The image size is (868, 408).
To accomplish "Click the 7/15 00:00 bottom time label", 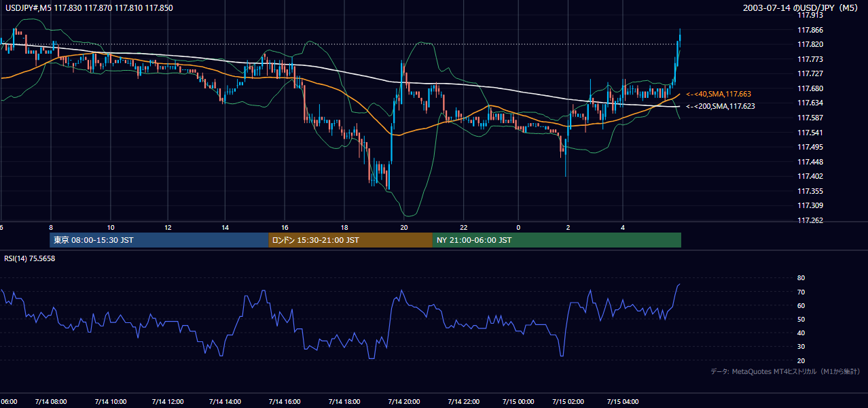I will click(519, 401).
